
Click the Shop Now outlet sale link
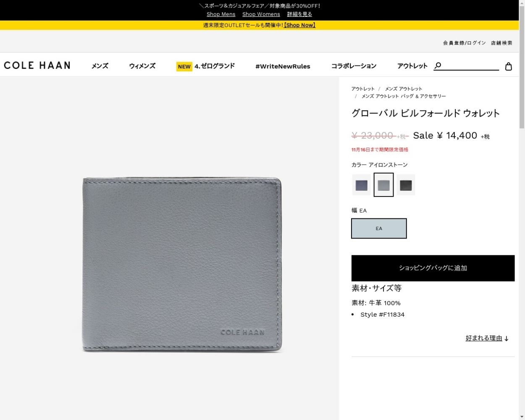tap(300, 25)
